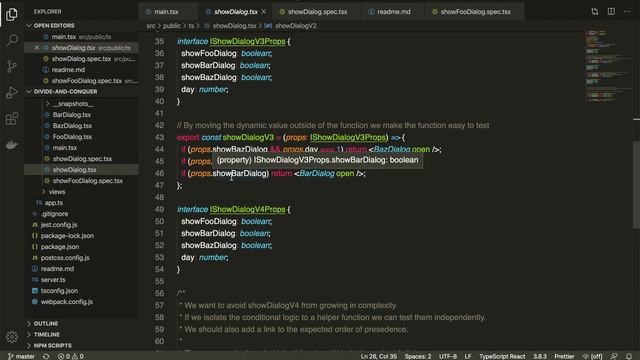Click the editor vertical scrollbar thumb
Image resolution: width=640 pixels, height=360 pixels.
coord(636,185)
